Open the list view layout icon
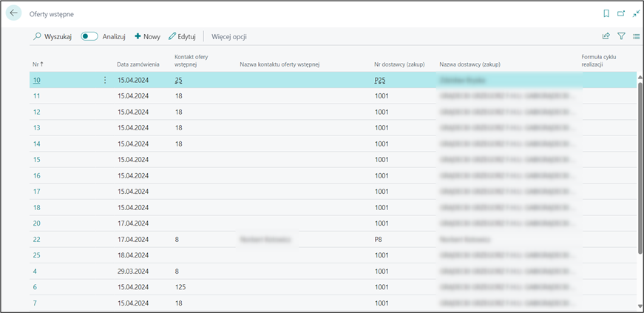The height and width of the screenshot is (313, 644). pyautogui.click(x=636, y=36)
